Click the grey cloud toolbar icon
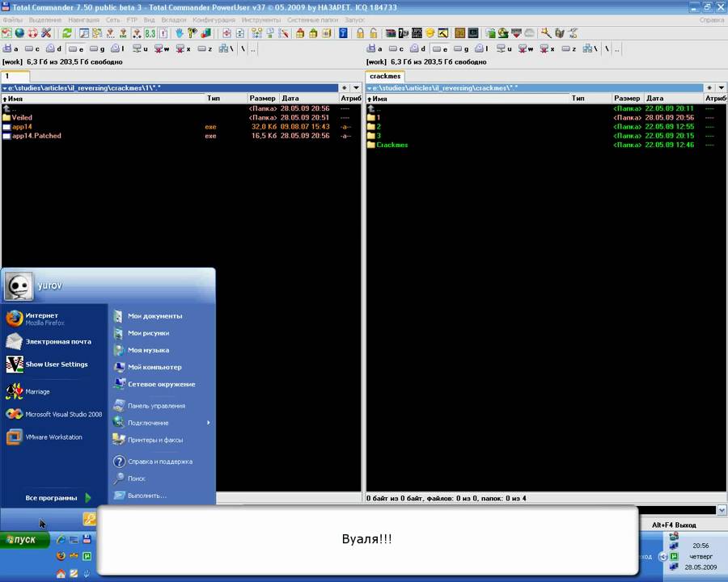This screenshot has height=582, width=728. click(x=529, y=33)
